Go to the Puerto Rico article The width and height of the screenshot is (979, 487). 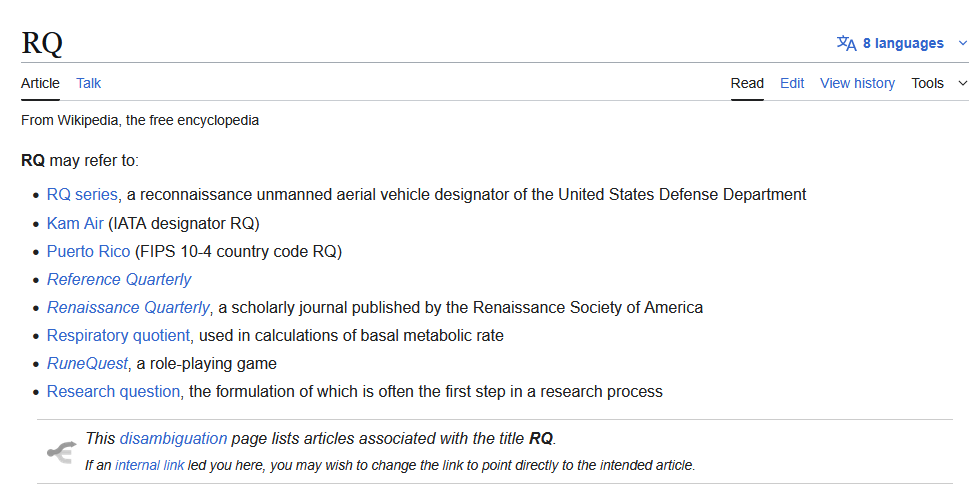point(88,251)
